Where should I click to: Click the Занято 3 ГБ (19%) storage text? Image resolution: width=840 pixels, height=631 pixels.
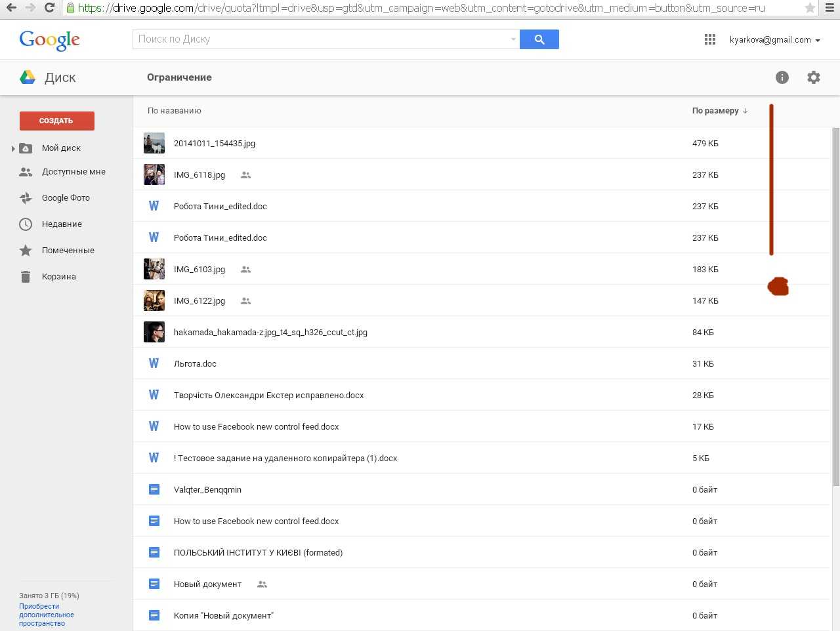49,596
